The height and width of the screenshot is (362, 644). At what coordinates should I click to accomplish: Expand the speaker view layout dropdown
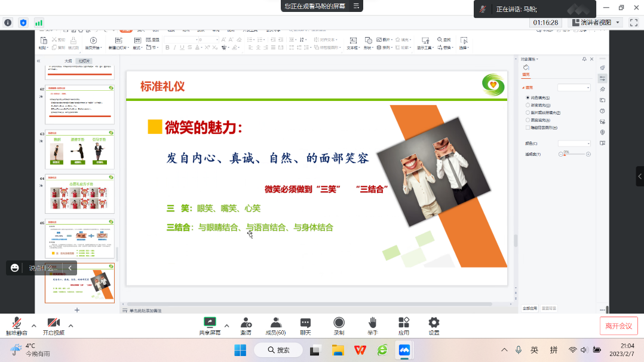(618, 22)
